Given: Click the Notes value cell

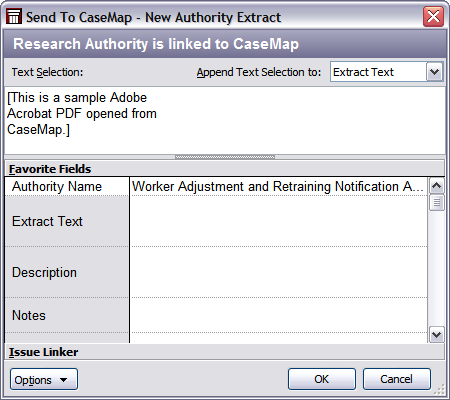Looking at the screenshot, I should click(x=278, y=315).
